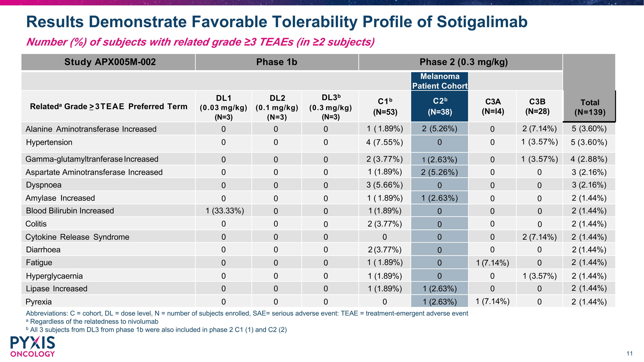Click the pink subtitle about TEAEs
644x362 pixels.
200,42
